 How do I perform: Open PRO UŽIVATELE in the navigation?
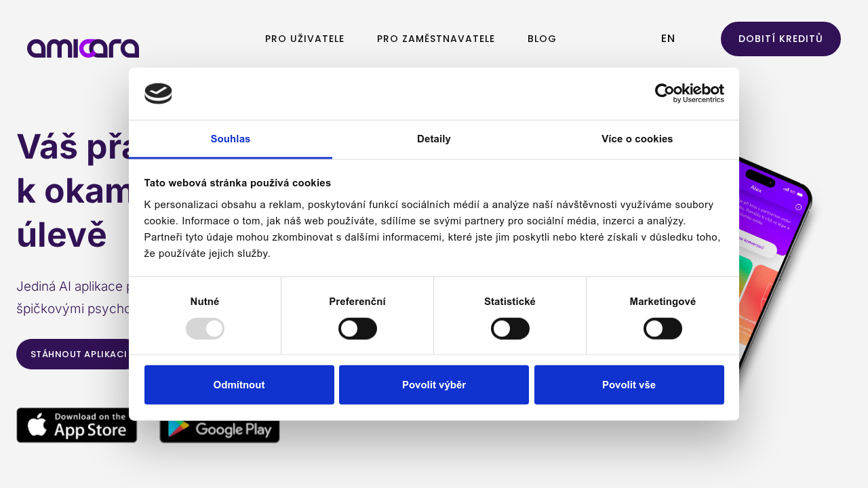tap(304, 39)
